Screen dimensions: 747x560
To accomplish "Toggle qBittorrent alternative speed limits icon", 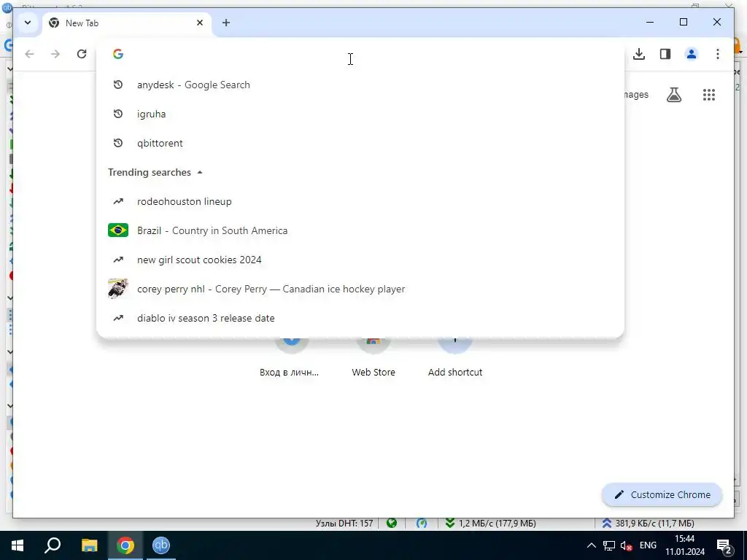I will pyautogui.click(x=422, y=524).
